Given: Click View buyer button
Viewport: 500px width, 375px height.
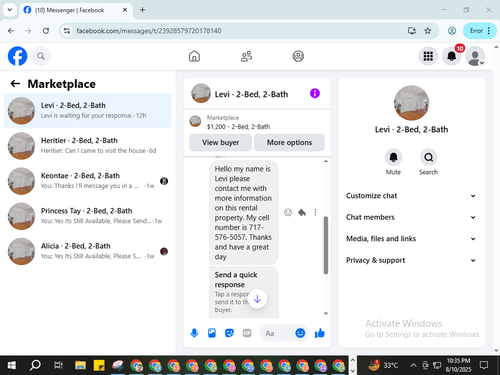Looking at the screenshot, I should tap(220, 142).
